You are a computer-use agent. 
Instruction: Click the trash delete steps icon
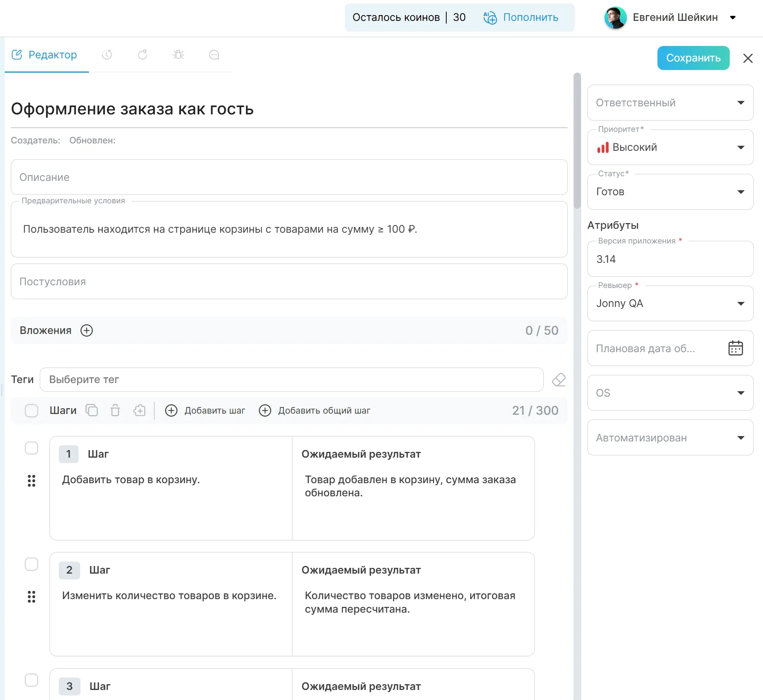[x=115, y=410]
